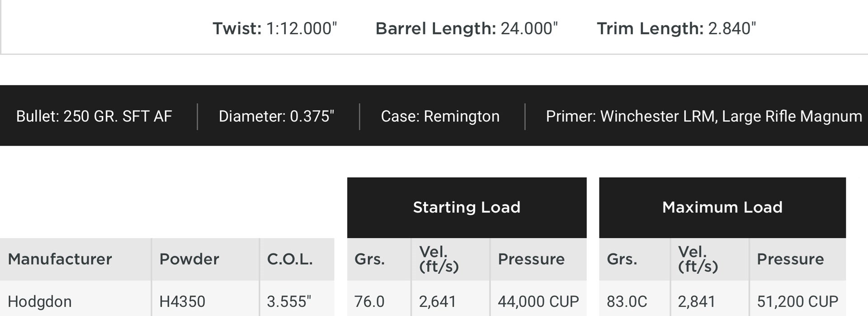Viewport: 868px width, 316px height.
Task: Select the Maximum Load header
Action: tap(722, 208)
